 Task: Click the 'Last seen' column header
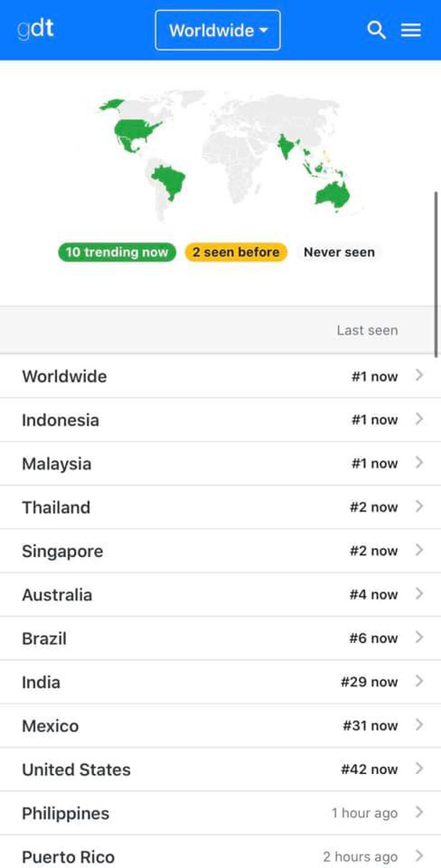pyautogui.click(x=367, y=330)
